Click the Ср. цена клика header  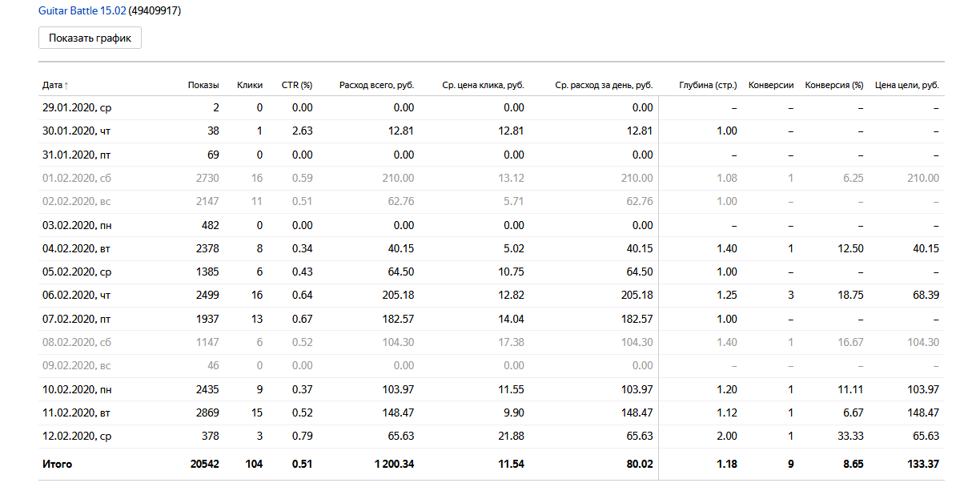coord(483,85)
